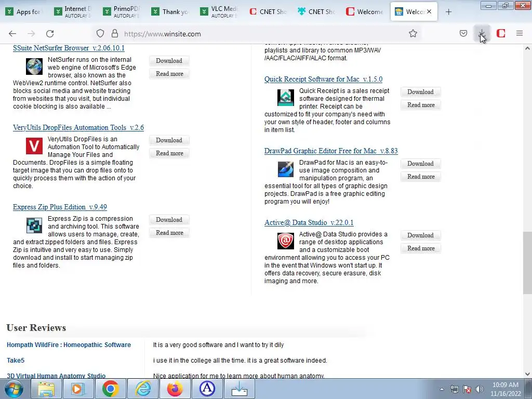Go back with the browser back arrow

(x=12, y=34)
